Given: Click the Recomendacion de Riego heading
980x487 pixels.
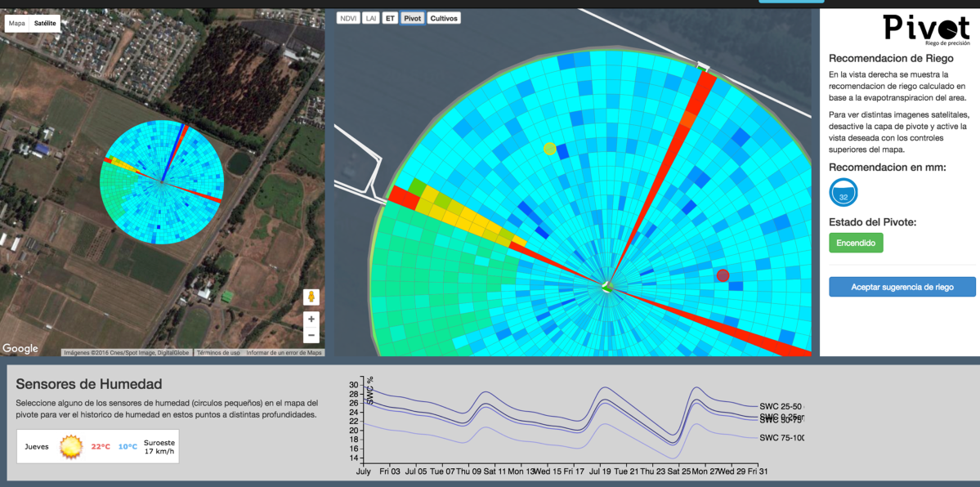Looking at the screenshot, I should point(891,59).
